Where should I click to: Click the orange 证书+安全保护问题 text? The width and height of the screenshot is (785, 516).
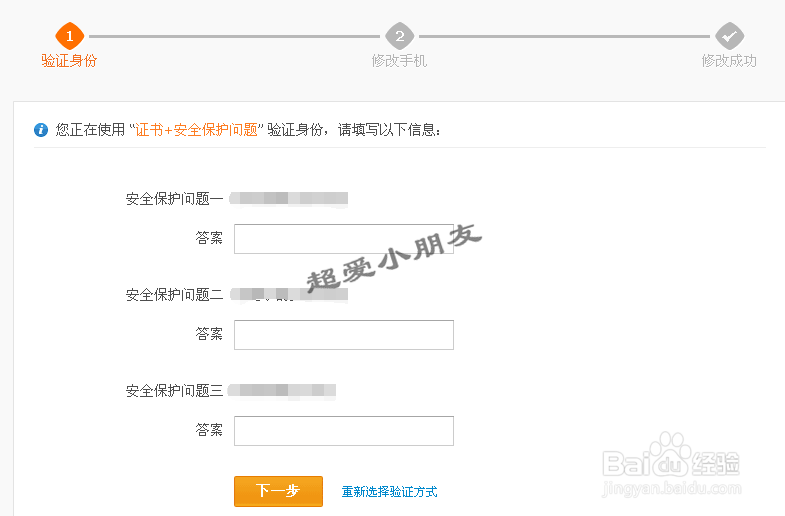click(x=196, y=130)
